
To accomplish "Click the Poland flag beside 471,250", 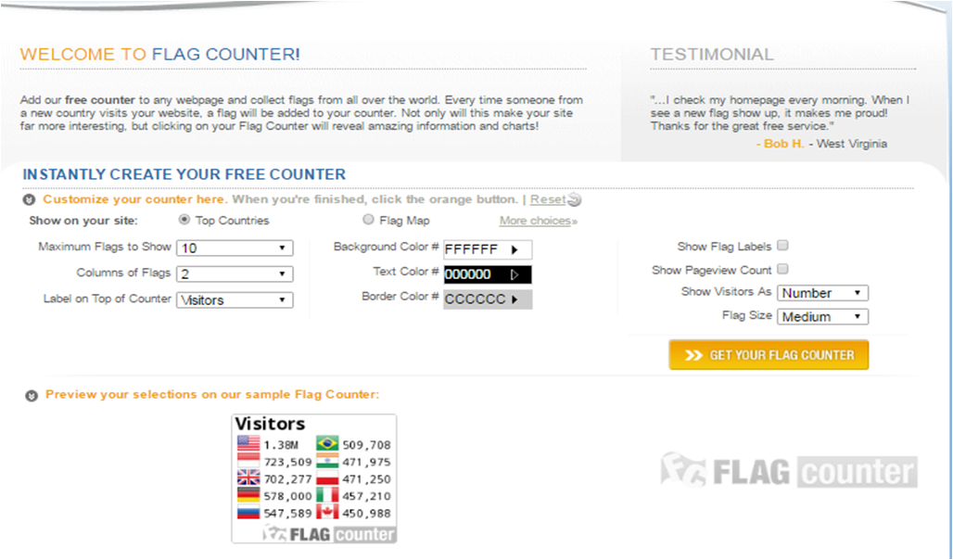I will (327, 477).
